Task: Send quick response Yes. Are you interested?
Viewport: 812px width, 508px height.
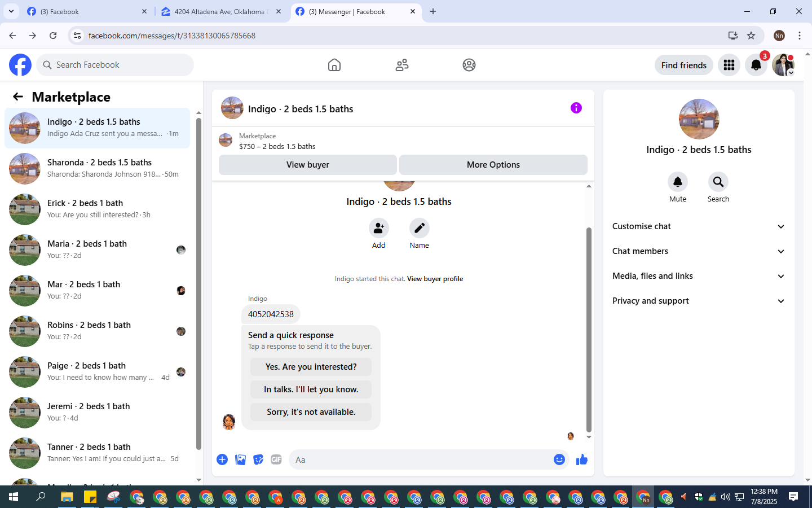Action: [x=311, y=367]
